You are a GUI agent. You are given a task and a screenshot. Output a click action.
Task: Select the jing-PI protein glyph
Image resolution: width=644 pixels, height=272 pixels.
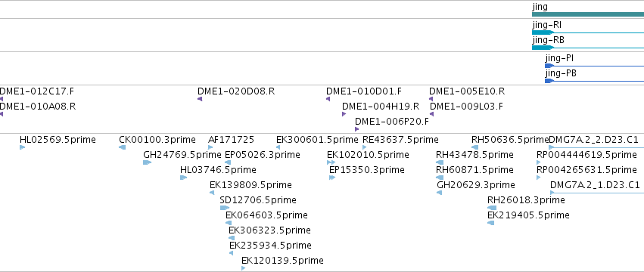(594, 66)
